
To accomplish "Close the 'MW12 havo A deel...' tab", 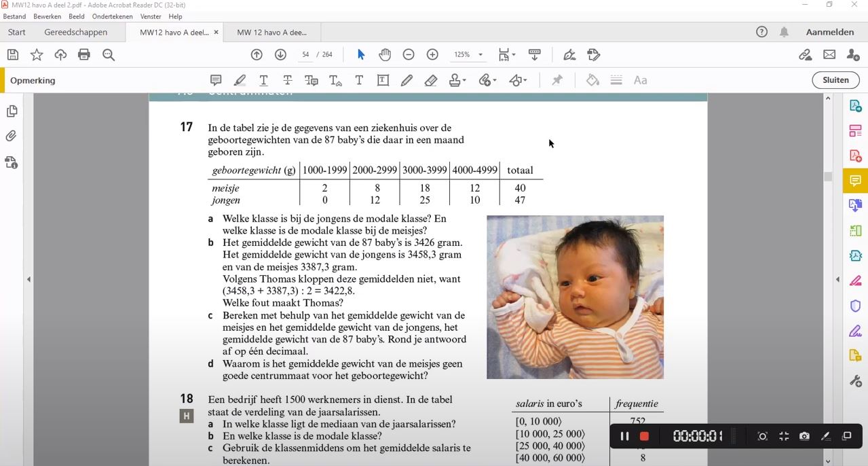I will (x=216, y=32).
